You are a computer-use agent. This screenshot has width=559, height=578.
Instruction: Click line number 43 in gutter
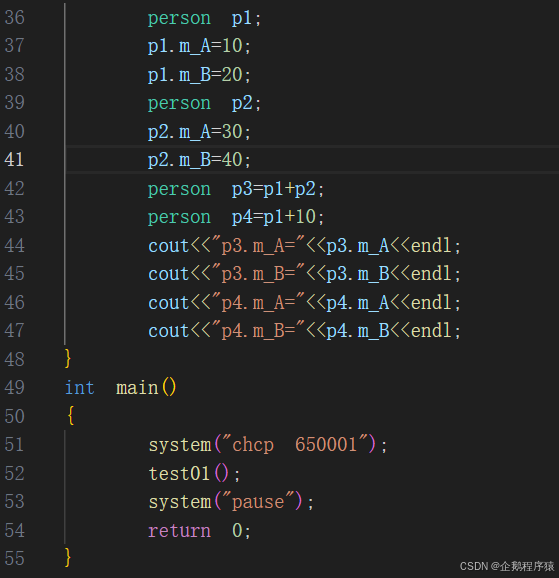[14, 217]
